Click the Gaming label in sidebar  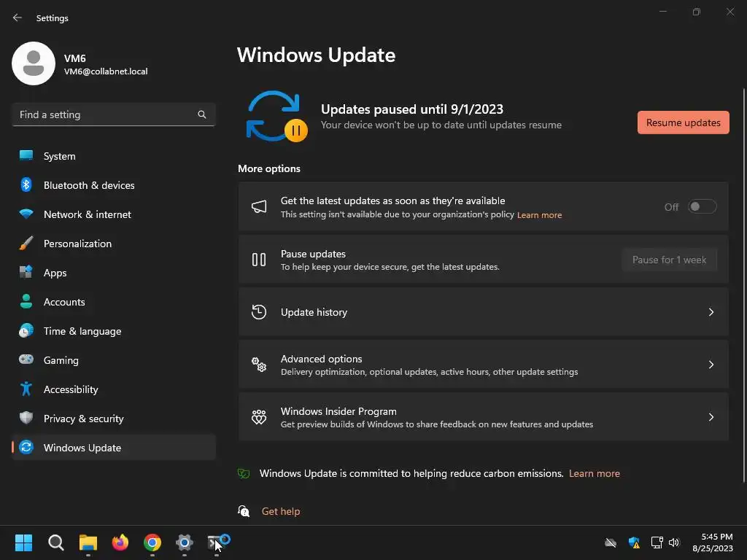[x=61, y=360]
